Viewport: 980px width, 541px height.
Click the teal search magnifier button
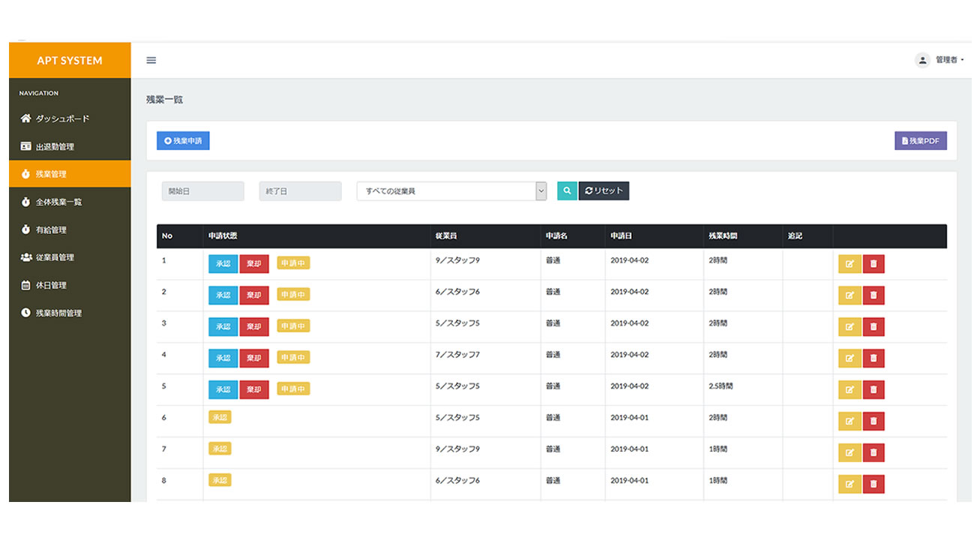point(567,191)
